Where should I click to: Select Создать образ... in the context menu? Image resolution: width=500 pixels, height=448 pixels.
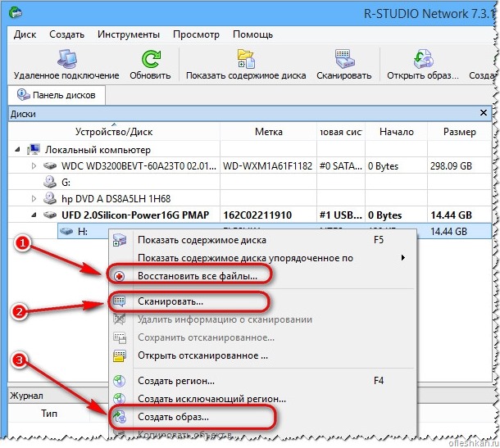173,417
